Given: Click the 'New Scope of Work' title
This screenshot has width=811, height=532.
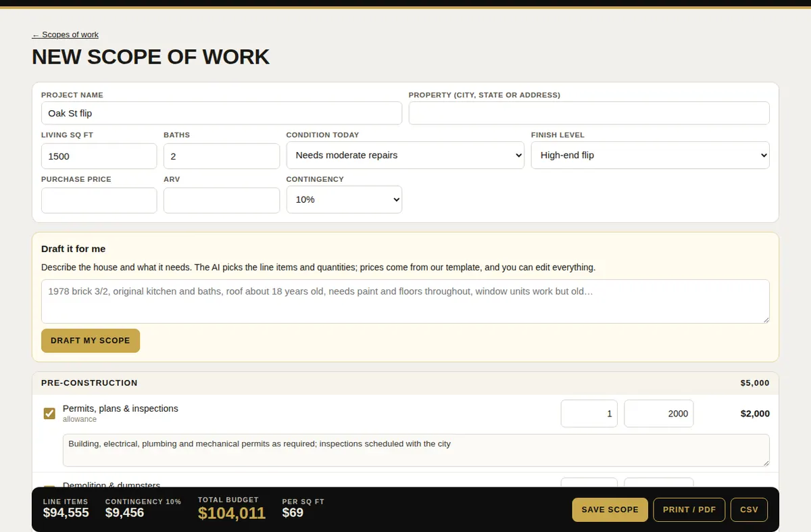Looking at the screenshot, I should point(151,57).
